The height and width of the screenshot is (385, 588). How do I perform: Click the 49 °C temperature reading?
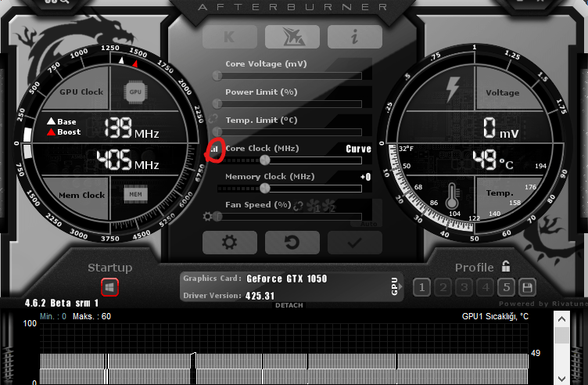click(493, 160)
